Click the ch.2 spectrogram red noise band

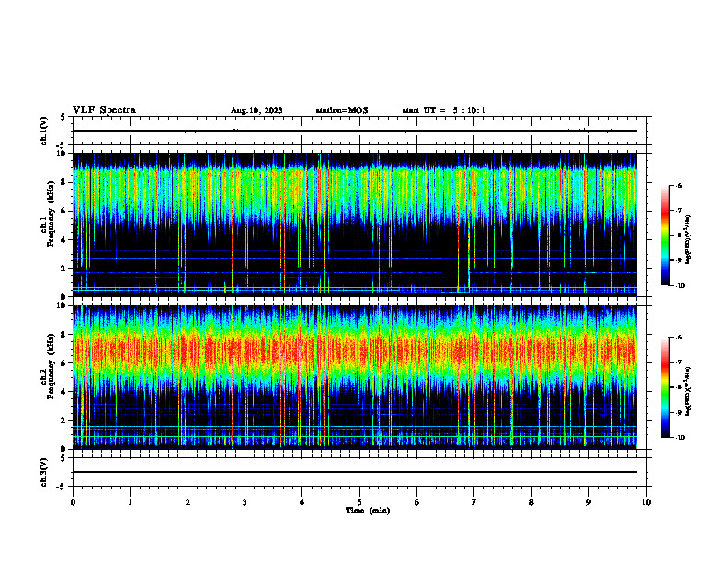(x=354, y=350)
